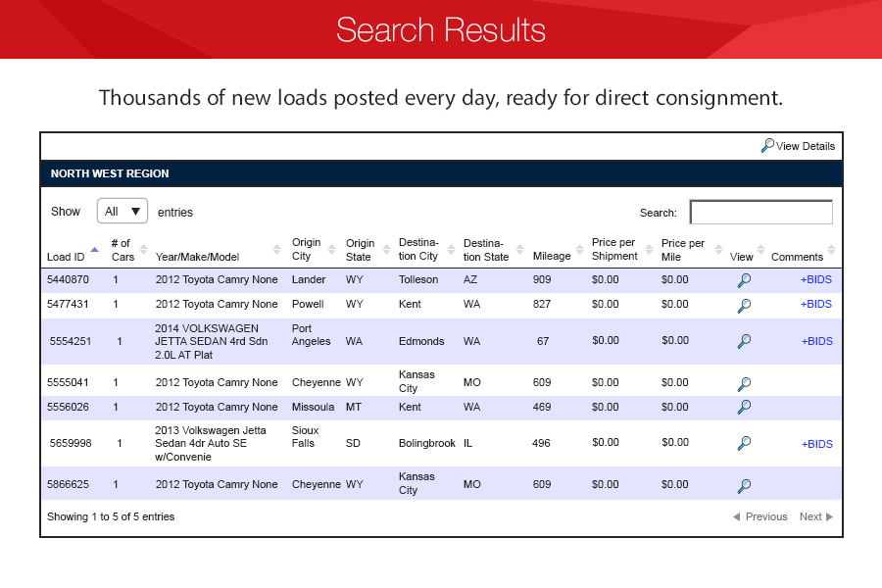Viewport: 882px width, 588px height.
Task: Click the View Details link text
Action: (x=806, y=146)
